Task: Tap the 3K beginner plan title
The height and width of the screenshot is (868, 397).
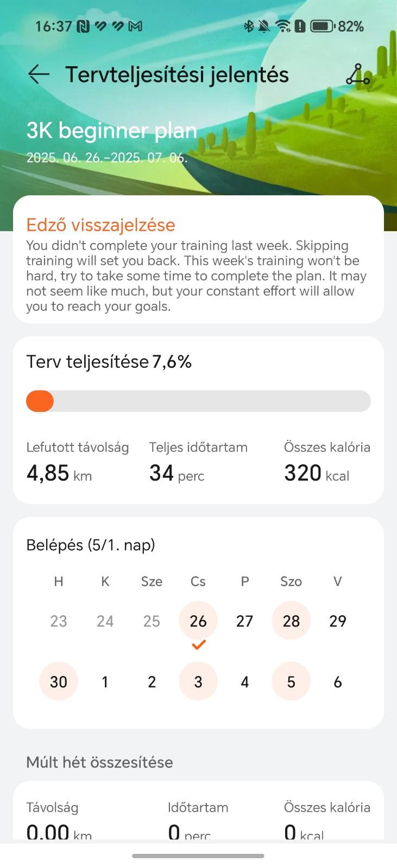Action: pos(111,131)
